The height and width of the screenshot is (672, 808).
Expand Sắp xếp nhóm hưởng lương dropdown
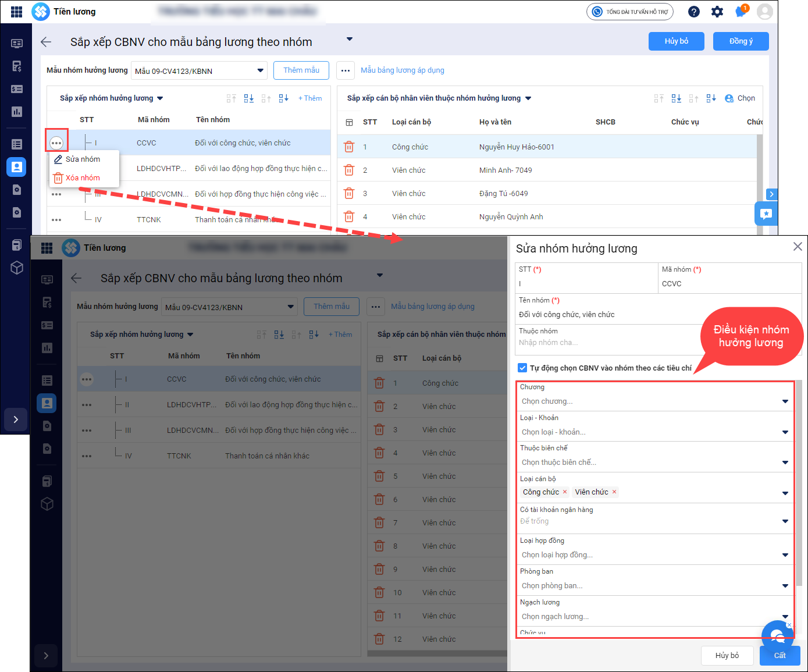click(160, 98)
